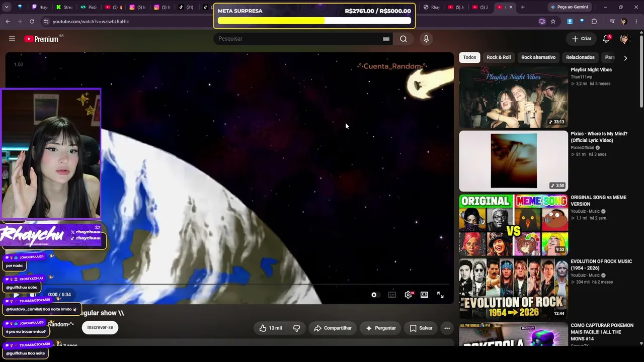Click the Criar button
This screenshot has width=644, height=362.
point(582,39)
